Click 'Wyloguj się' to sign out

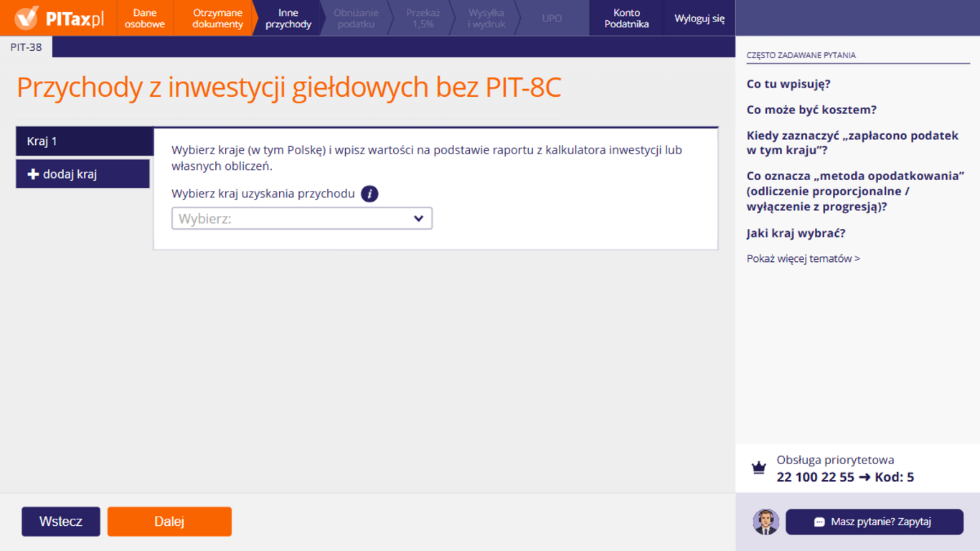pos(699,17)
